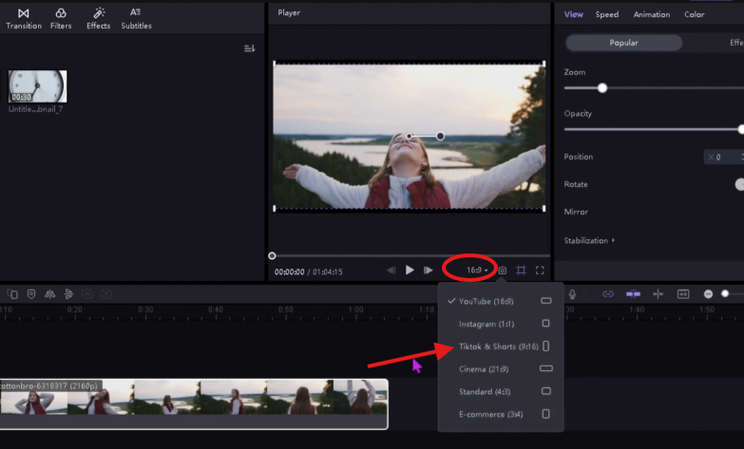Click the Player panel title

pyautogui.click(x=289, y=13)
